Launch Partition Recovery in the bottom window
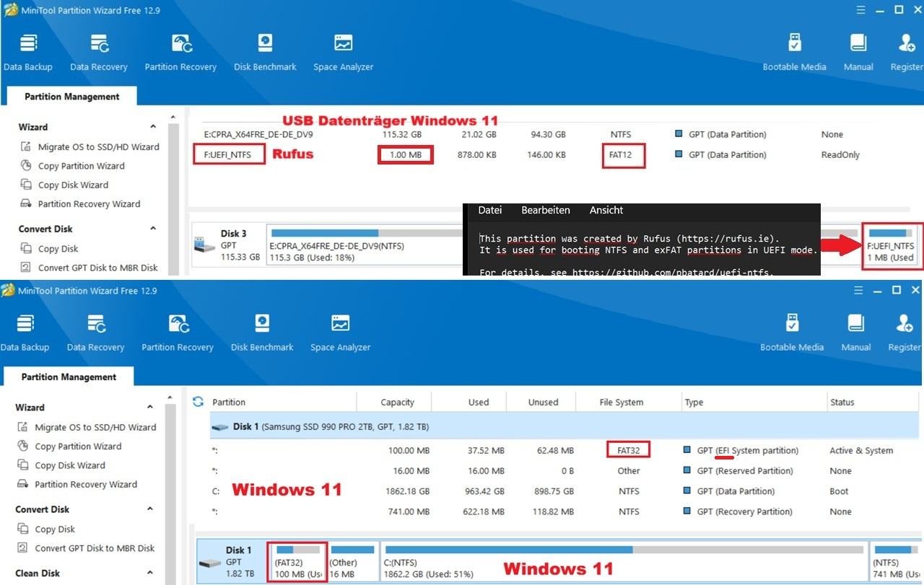Image resolution: width=924 pixels, height=585 pixels. 178,333
